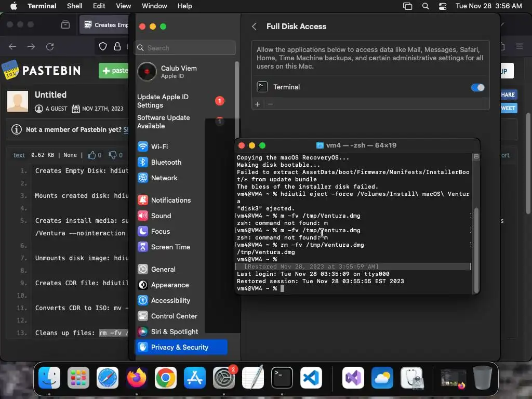Click the browser forward arrow
532x399 pixels.
point(31,46)
